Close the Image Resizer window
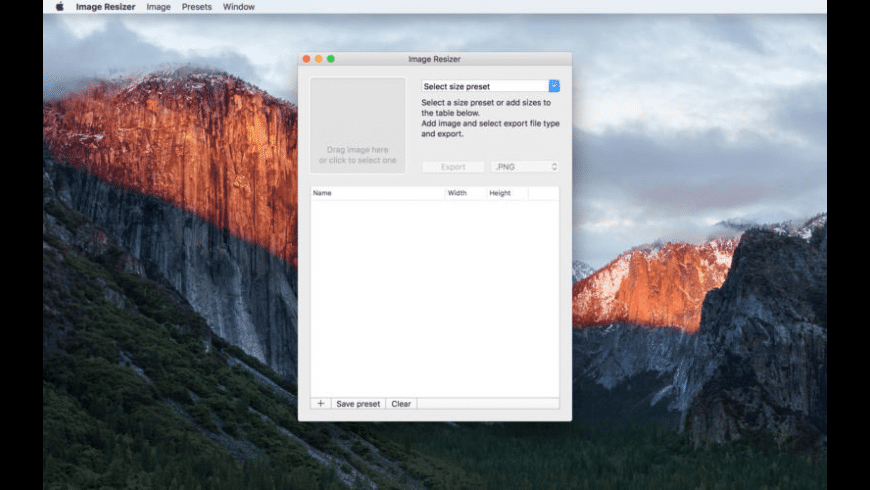Image resolution: width=870 pixels, height=490 pixels. (x=306, y=59)
